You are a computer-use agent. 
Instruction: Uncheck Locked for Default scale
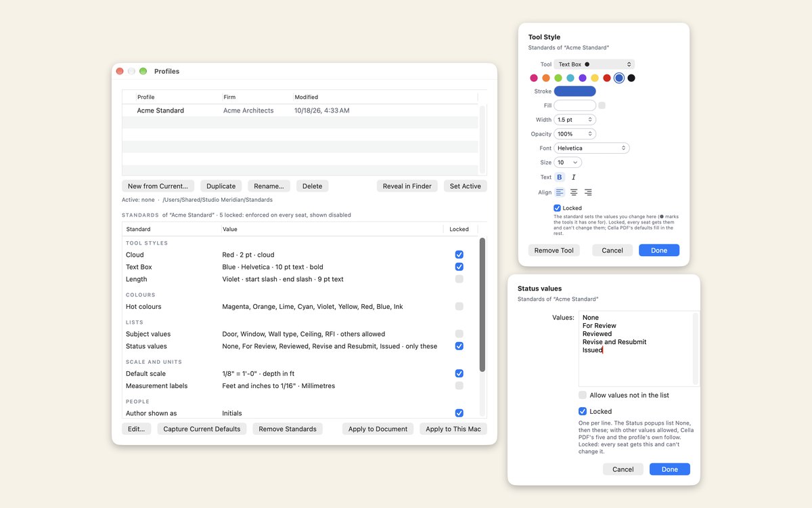pyautogui.click(x=459, y=374)
